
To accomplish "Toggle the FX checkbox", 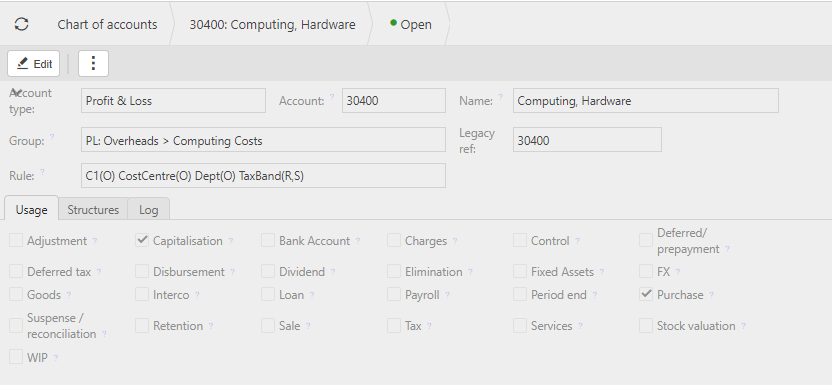I will click(646, 272).
